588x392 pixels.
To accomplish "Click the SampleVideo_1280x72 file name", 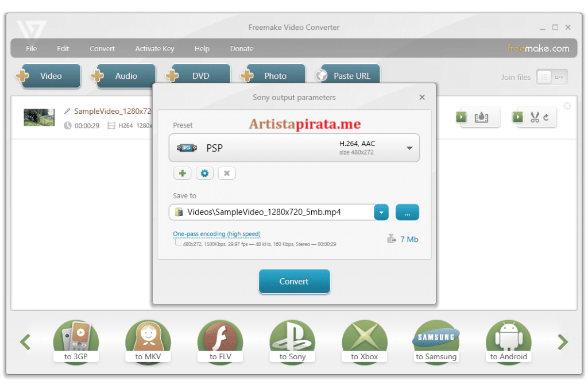I will [113, 111].
